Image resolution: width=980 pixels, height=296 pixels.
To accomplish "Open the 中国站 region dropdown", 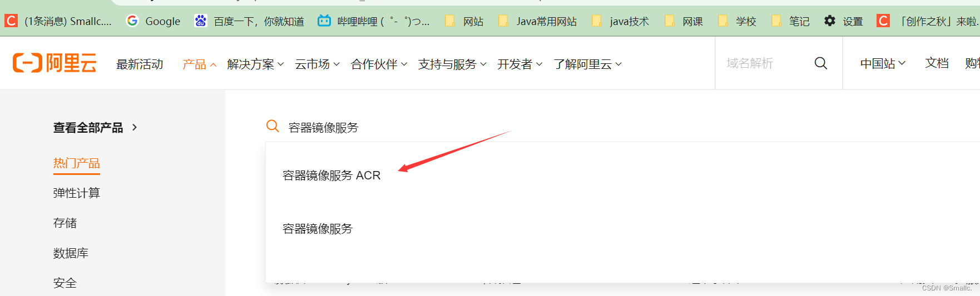I will click(883, 63).
